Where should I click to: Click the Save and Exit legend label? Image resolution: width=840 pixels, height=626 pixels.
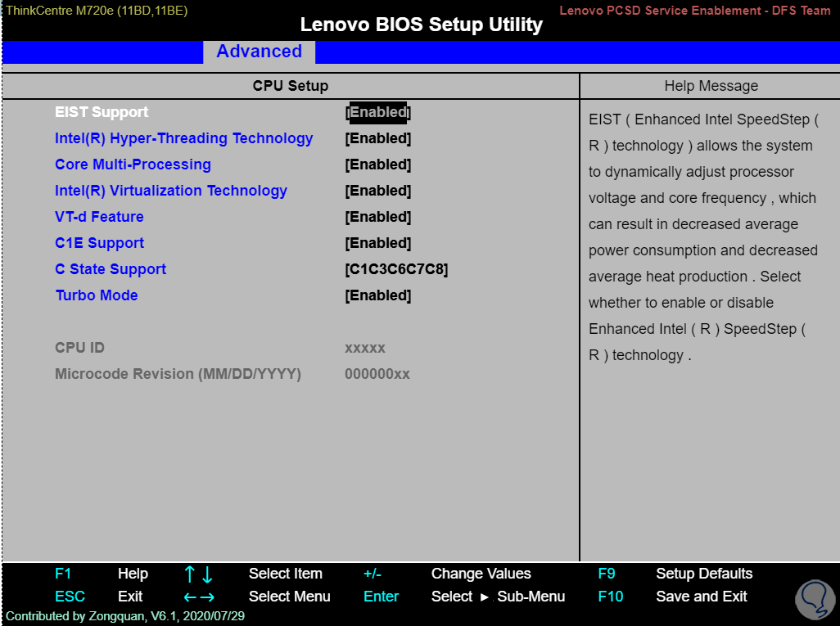[x=702, y=597]
